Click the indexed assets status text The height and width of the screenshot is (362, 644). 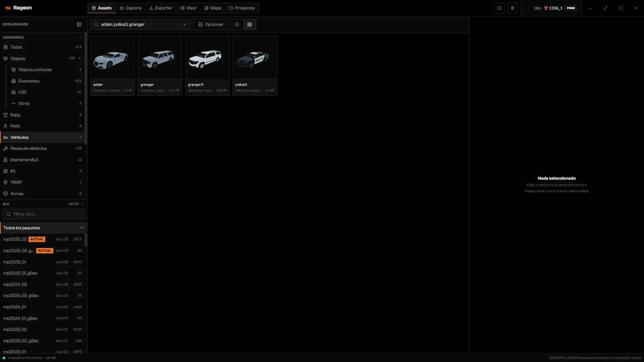(x=595, y=358)
